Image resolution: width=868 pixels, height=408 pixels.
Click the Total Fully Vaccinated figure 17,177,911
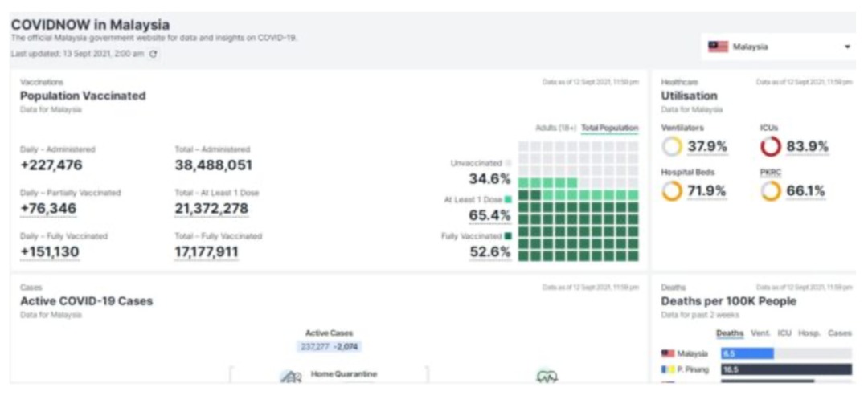(x=207, y=252)
